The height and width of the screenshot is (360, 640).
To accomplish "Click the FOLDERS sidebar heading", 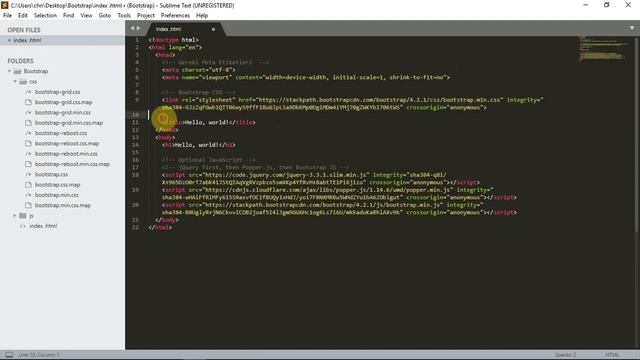I will 20,61.
